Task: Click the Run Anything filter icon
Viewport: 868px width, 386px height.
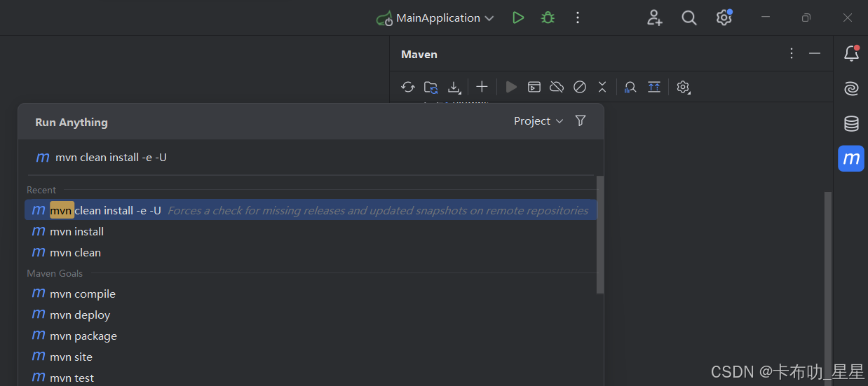Action: 581,120
